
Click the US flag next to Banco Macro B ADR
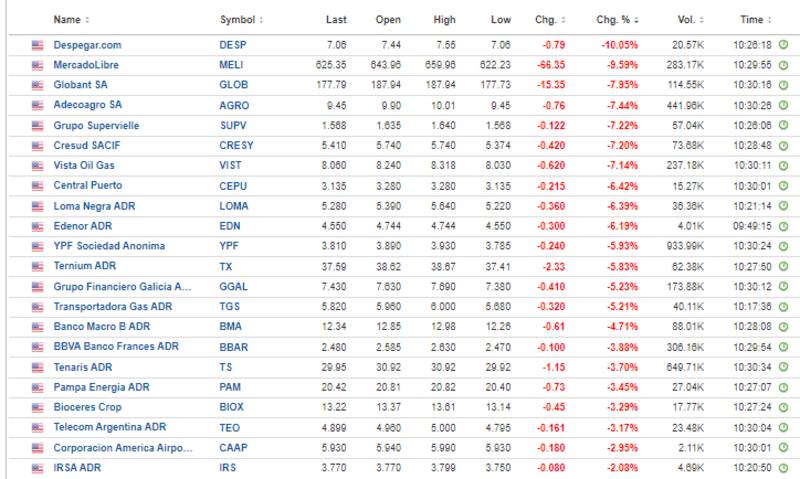[38, 327]
